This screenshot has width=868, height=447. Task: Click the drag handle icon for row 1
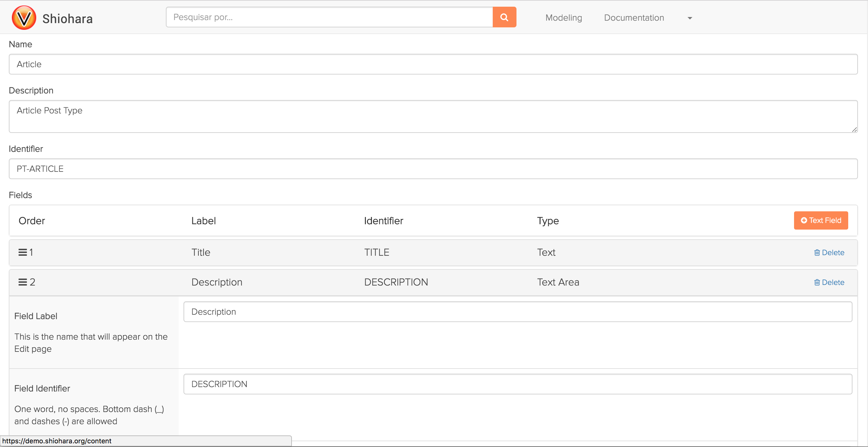pyautogui.click(x=23, y=252)
